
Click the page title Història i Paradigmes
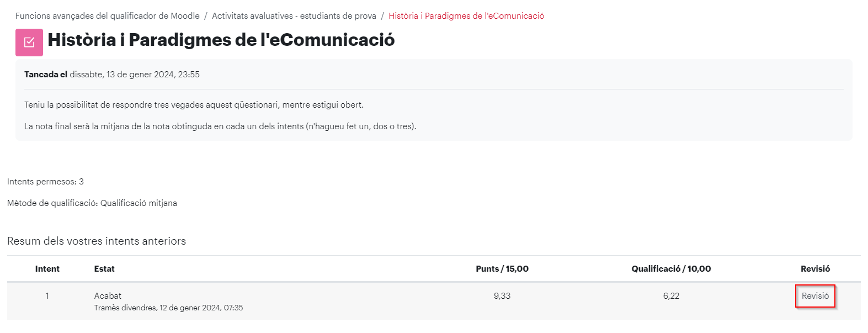[221, 40]
